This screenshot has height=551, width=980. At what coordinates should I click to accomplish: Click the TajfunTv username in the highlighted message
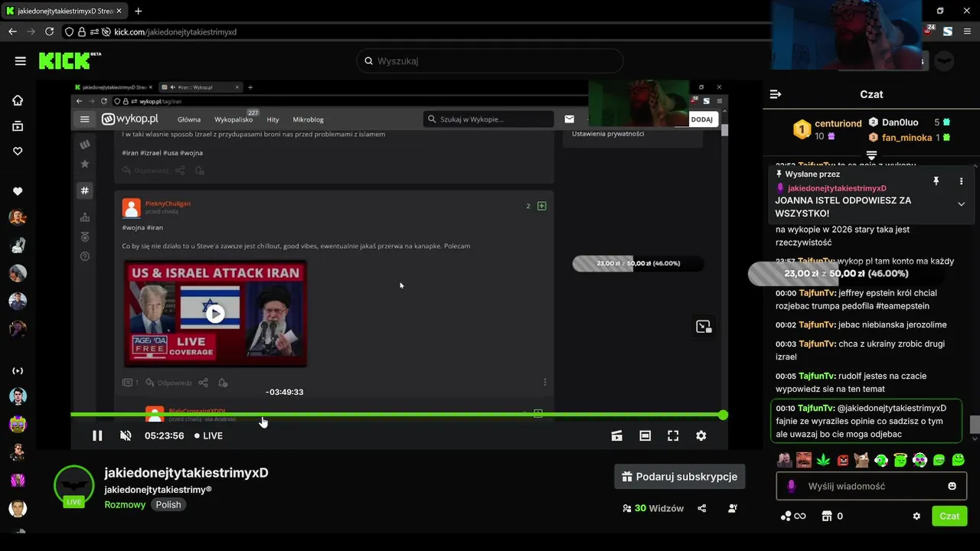pyautogui.click(x=817, y=408)
